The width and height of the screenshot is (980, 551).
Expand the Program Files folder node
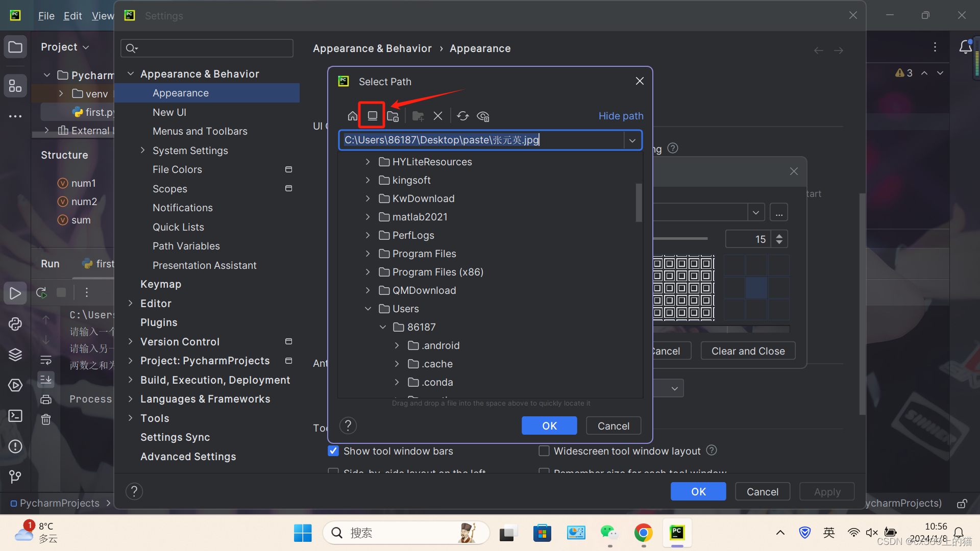[x=367, y=254]
